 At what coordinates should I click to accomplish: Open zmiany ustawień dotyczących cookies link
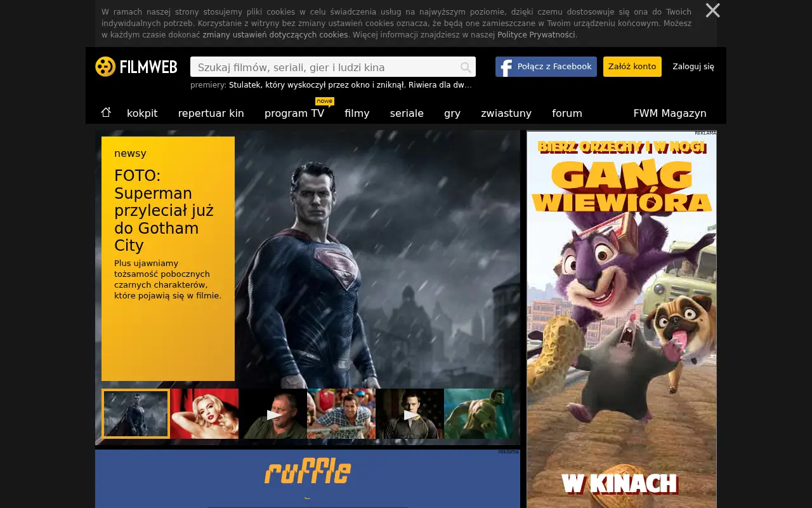275,35
